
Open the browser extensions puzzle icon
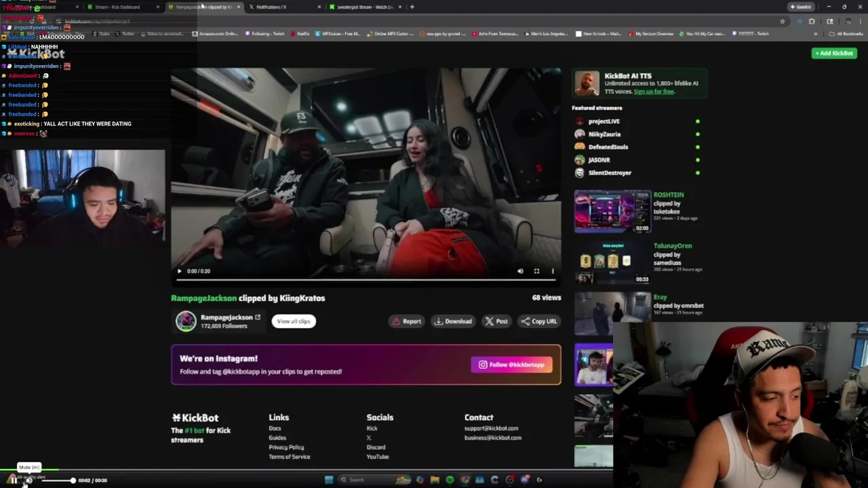812,21
